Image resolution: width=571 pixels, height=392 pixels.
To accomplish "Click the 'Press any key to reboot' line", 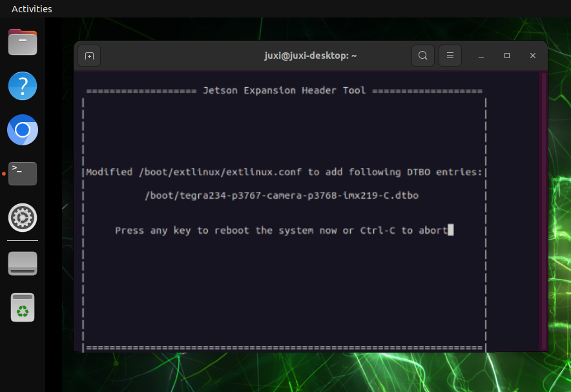I will click(x=282, y=231).
